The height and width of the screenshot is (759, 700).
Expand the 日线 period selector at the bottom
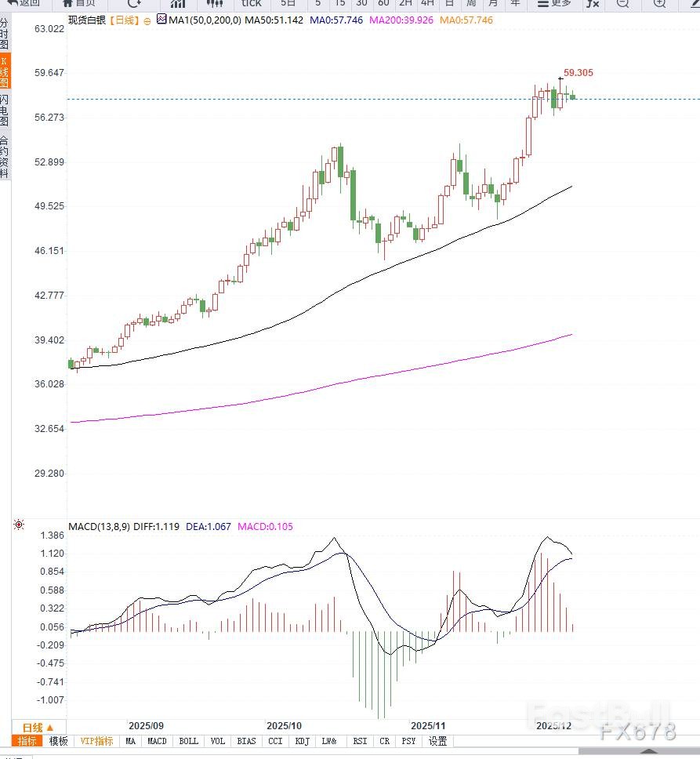[38, 727]
